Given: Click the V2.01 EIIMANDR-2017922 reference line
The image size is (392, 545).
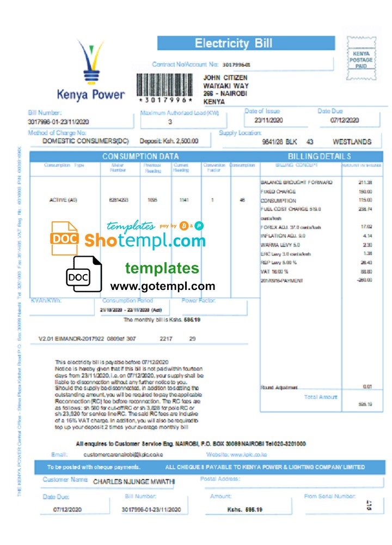Looking at the screenshot, I should pos(118,338).
